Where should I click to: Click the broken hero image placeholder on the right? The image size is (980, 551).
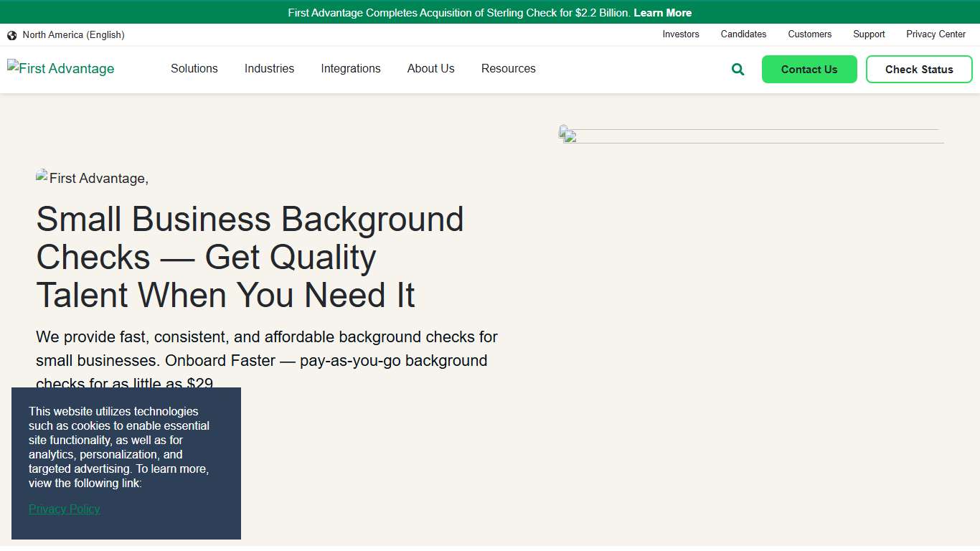click(x=566, y=133)
